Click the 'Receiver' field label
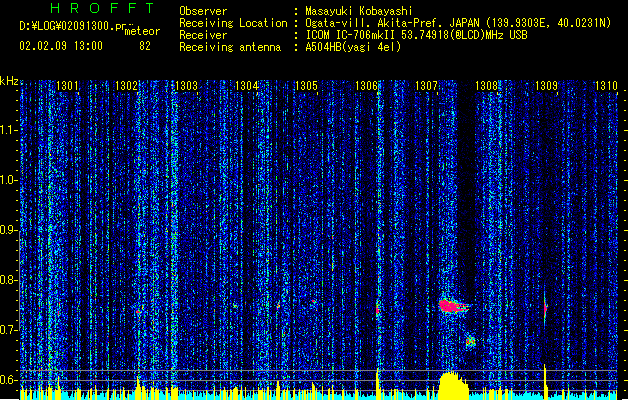 (x=203, y=35)
